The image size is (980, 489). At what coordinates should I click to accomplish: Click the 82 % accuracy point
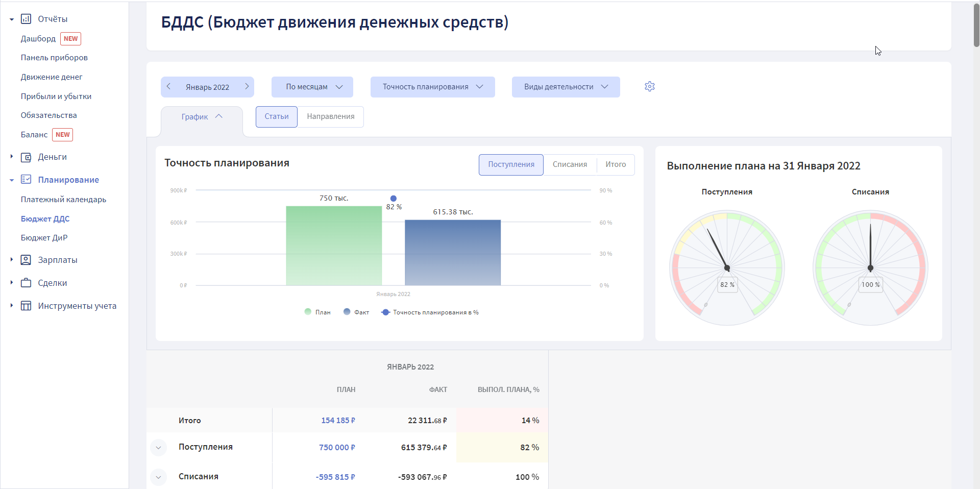click(x=393, y=199)
